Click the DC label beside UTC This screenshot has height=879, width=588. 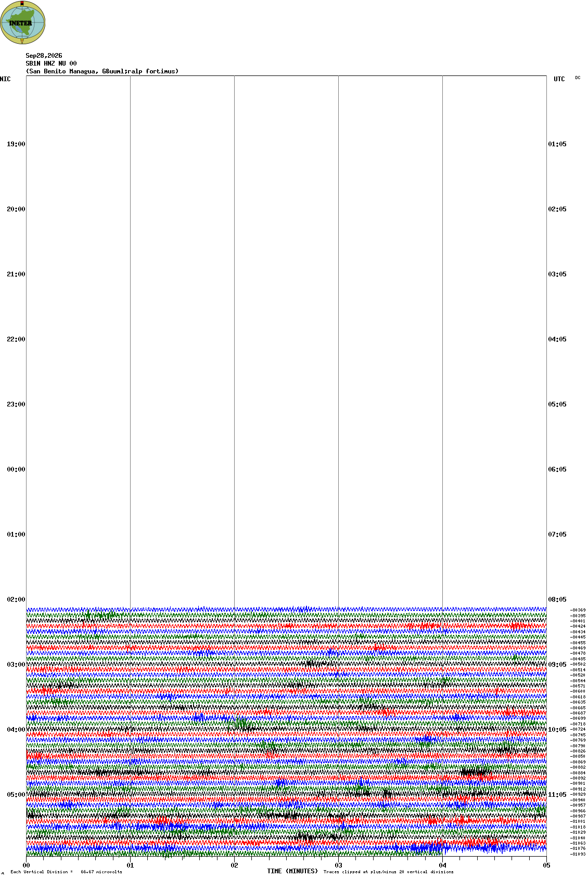click(578, 78)
